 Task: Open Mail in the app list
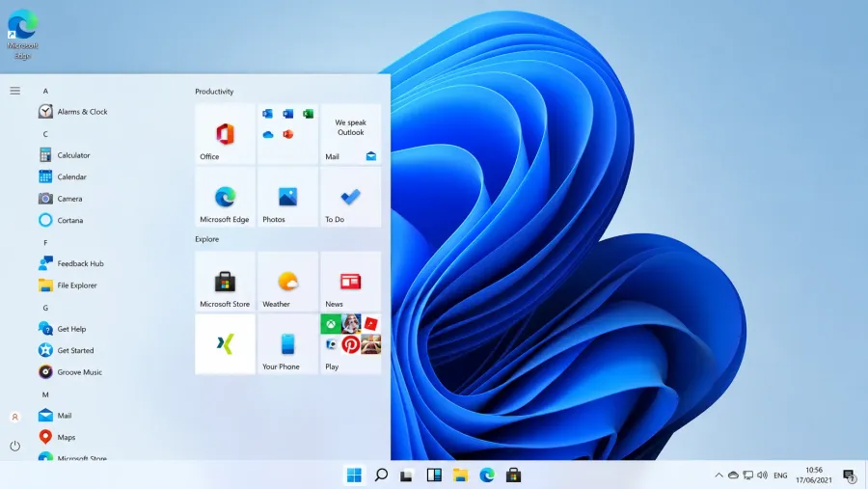pos(55,416)
